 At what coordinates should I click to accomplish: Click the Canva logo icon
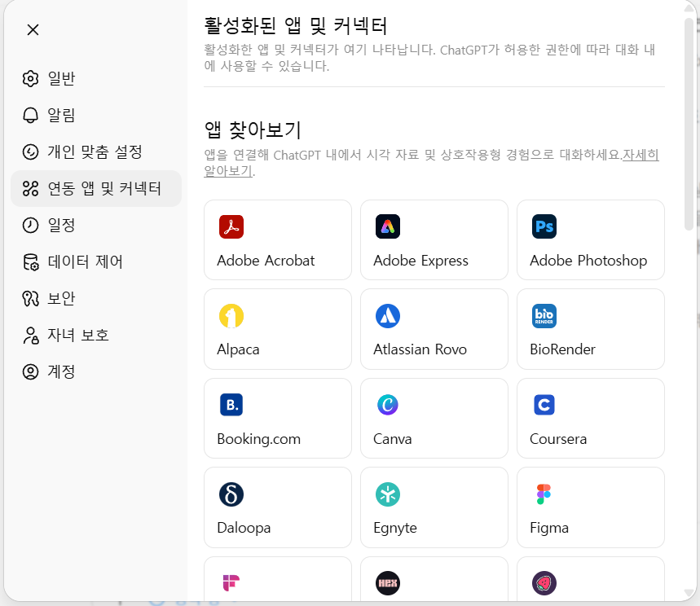[388, 405]
